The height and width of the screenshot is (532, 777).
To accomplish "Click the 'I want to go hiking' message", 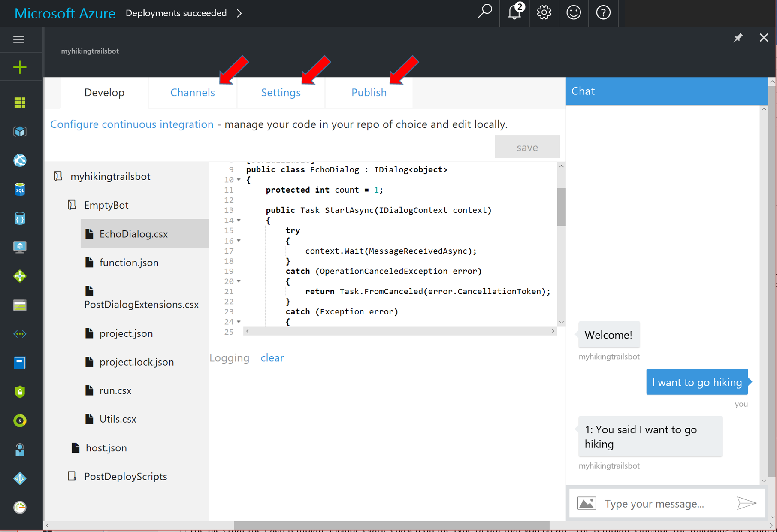I will coord(697,382).
